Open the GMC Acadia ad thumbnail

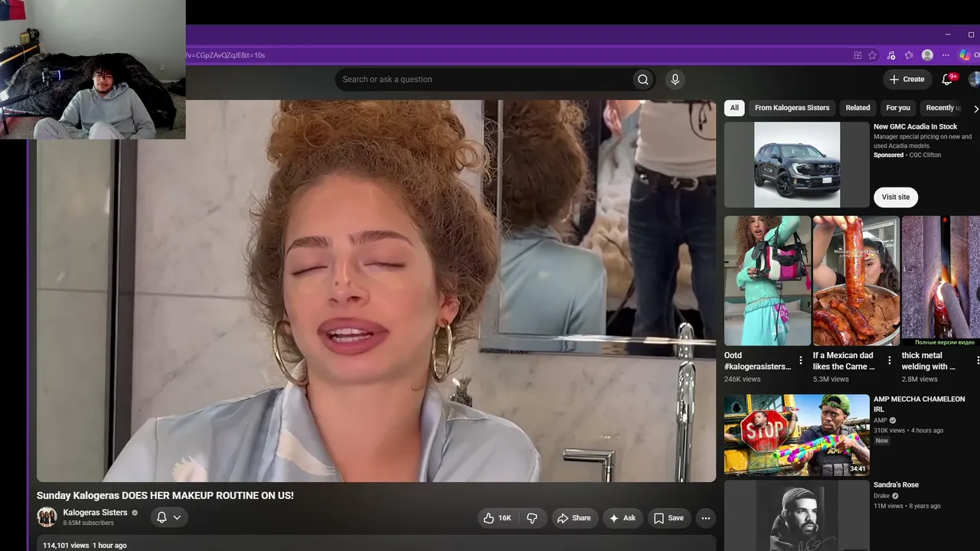pos(797,165)
